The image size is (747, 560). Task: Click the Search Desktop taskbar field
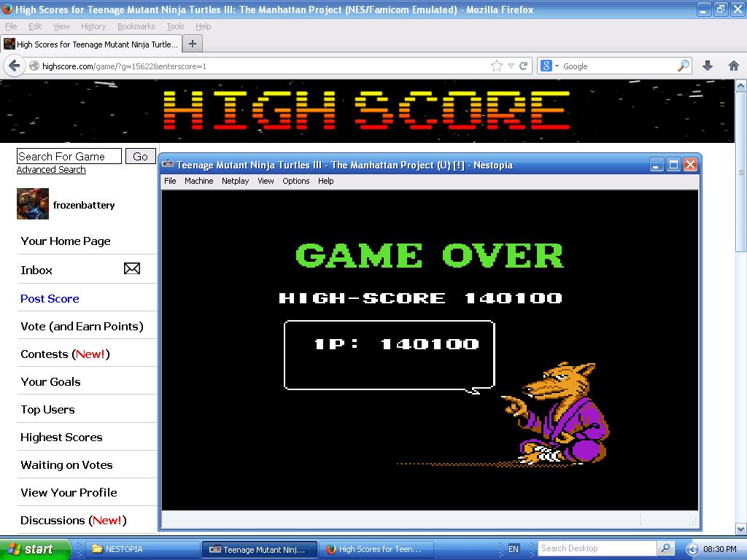coord(597,548)
